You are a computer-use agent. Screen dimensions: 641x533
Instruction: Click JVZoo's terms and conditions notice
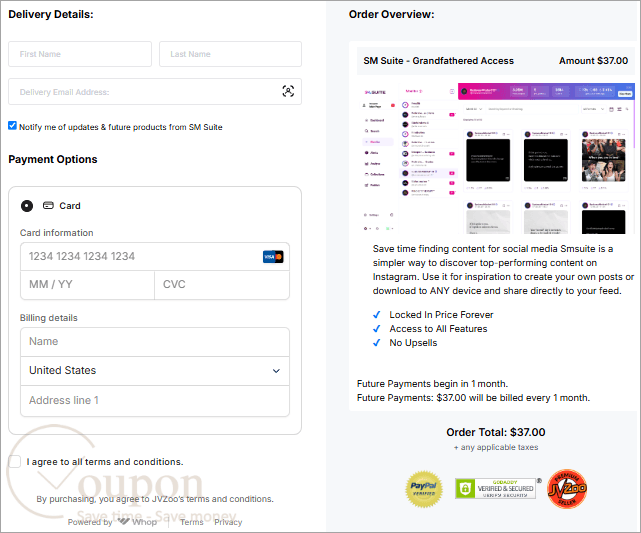pos(155,499)
